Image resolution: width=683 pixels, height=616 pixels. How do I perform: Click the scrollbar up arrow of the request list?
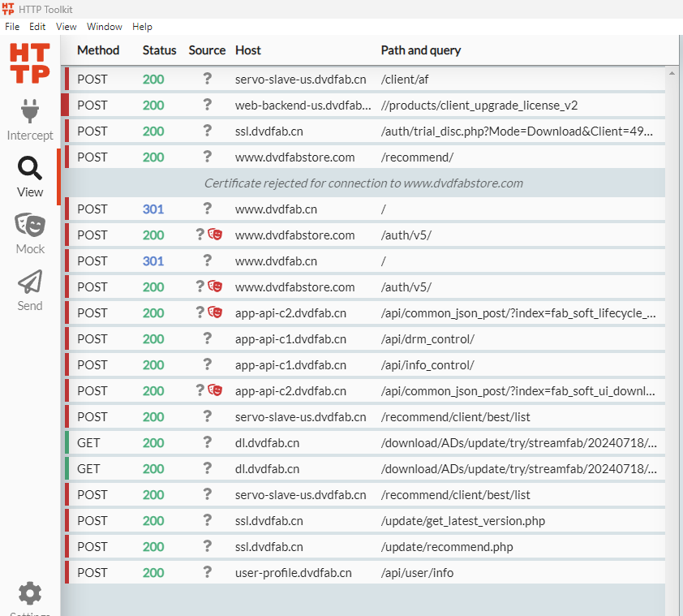point(672,73)
